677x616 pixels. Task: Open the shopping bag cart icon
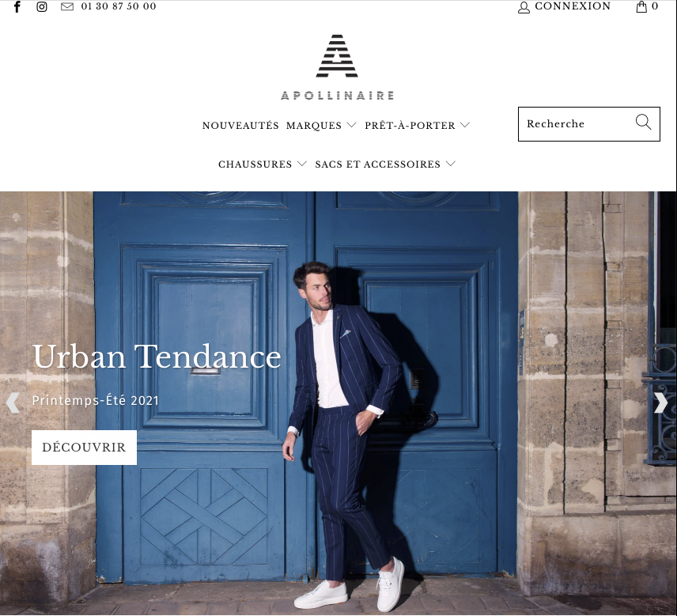[641, 6]
